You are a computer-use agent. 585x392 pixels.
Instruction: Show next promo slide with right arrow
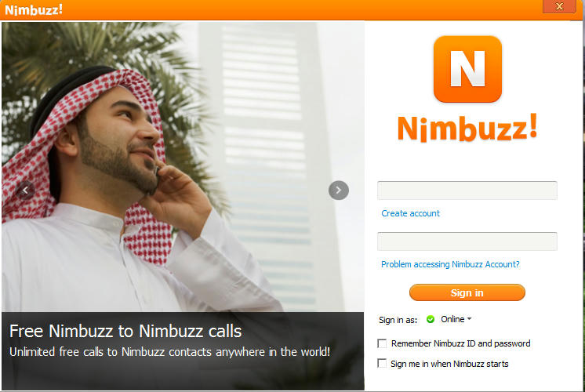339,191
